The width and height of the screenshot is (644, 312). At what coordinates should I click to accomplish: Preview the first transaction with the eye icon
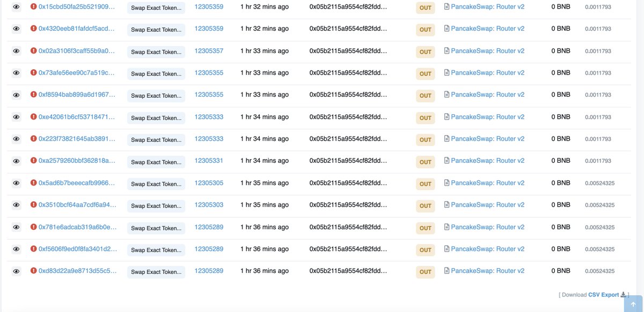pyautogui.click(x=16, y=7)
